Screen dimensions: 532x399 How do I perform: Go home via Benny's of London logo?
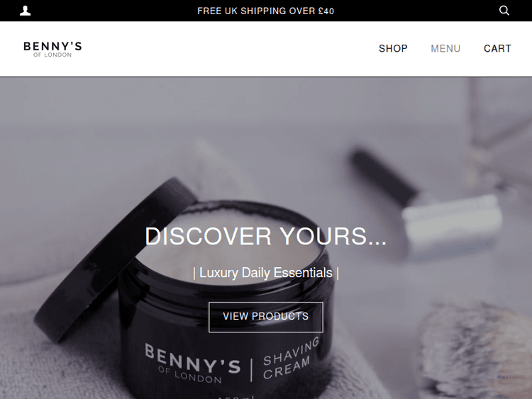(52, 49)
